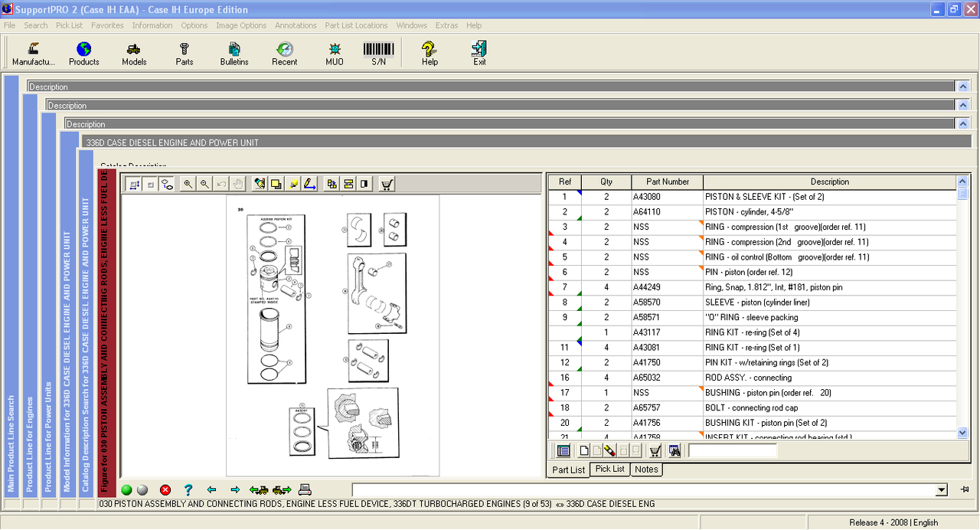
Task: Click the zoom out magnifier
Action: [204, 184]
